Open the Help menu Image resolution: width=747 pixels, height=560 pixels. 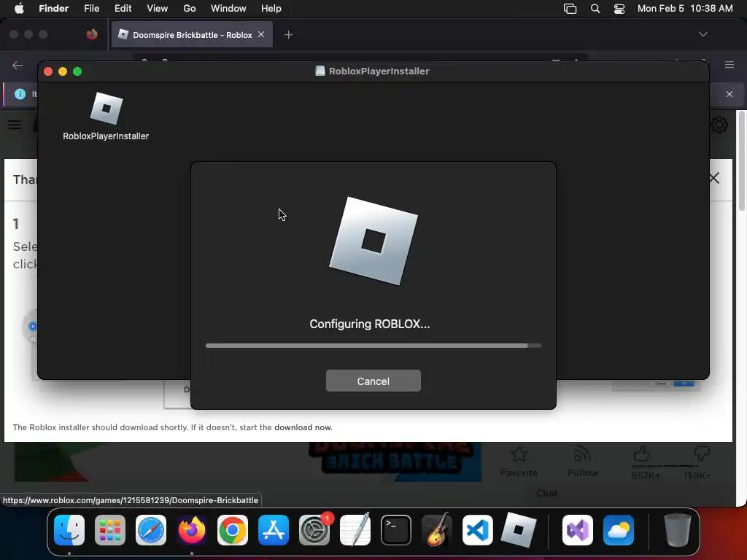[271, 9]
